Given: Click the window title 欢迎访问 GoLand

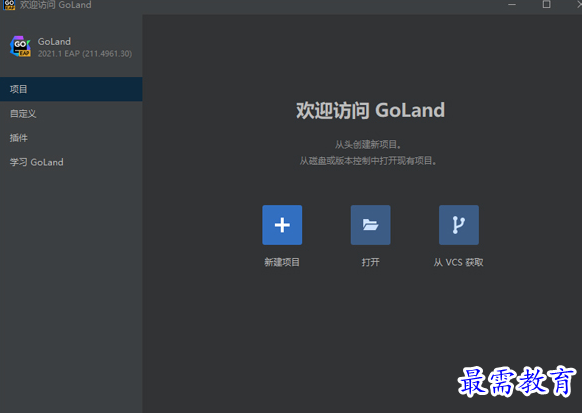Looking at the screenshot, I should pos(56,5).
